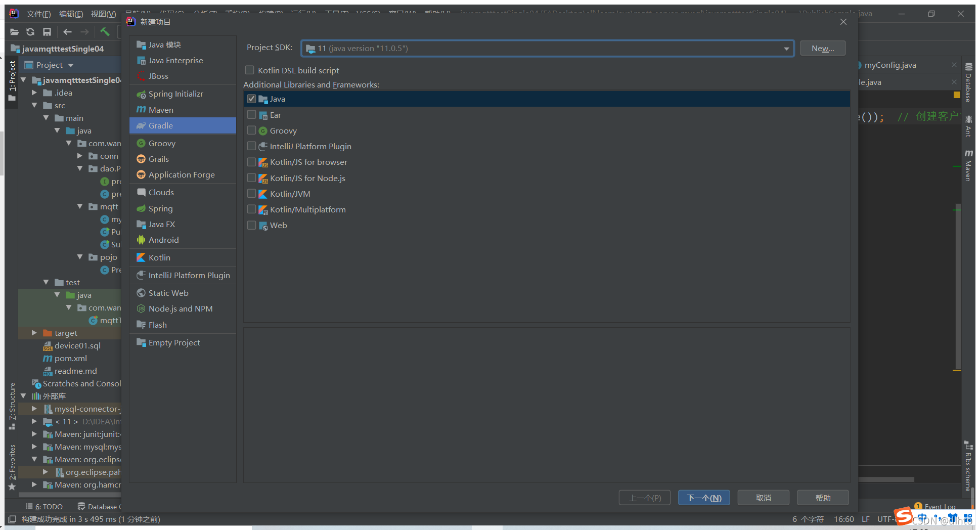Choose Java 模块 project type
The image size is (980, 530).
point(183,45)
